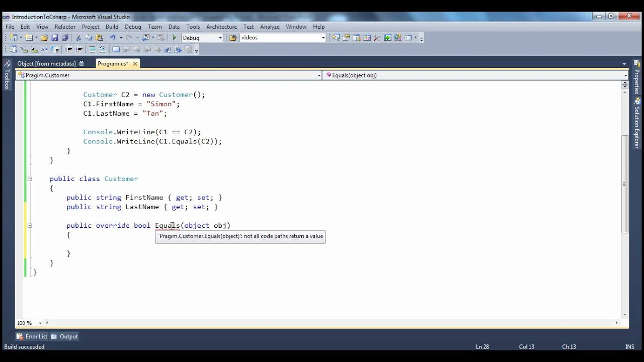
Task: Open the find combo box dropdown arrow
Action: 324,38
